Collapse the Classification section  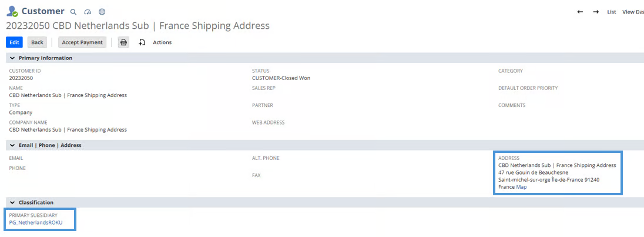12,202
